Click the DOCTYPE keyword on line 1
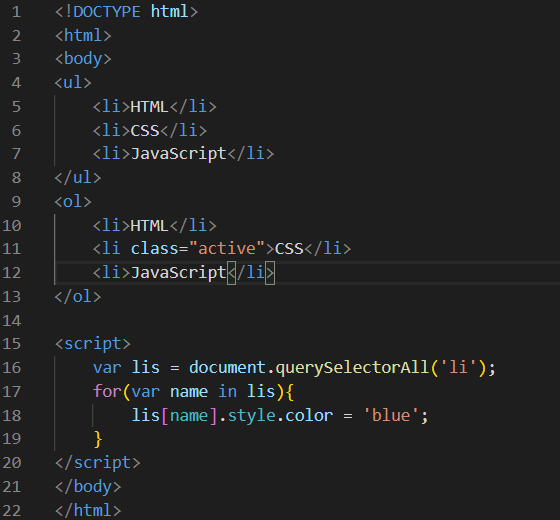Screen dimensions: 560x520 pyautogui.click(x=106, y=12)
